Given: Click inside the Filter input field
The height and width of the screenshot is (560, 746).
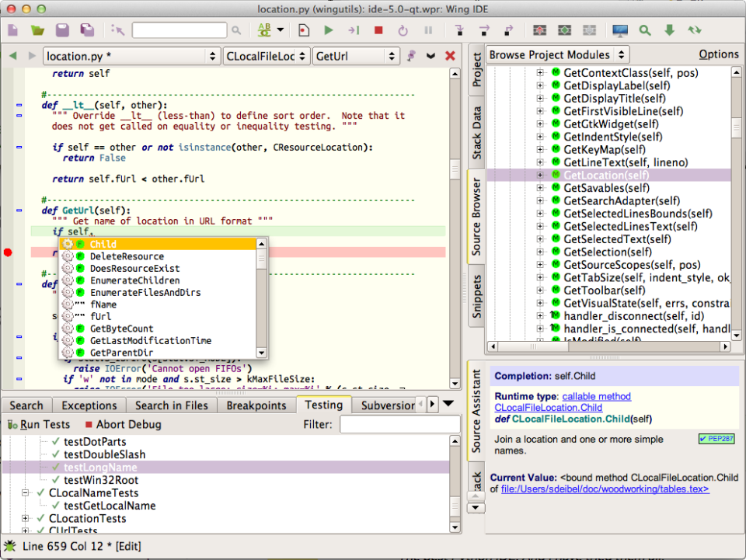Looking at the screenshot, I should pos(399,424).
